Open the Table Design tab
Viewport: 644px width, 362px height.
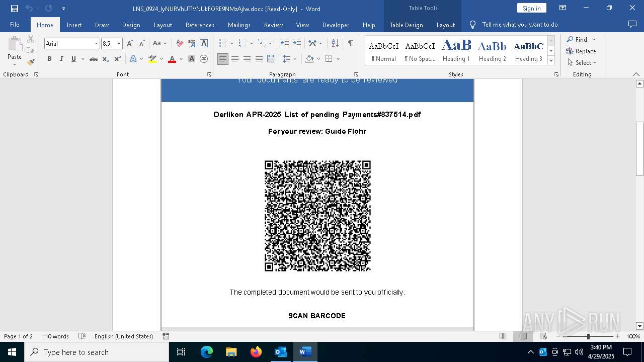(x=406, y=25)
